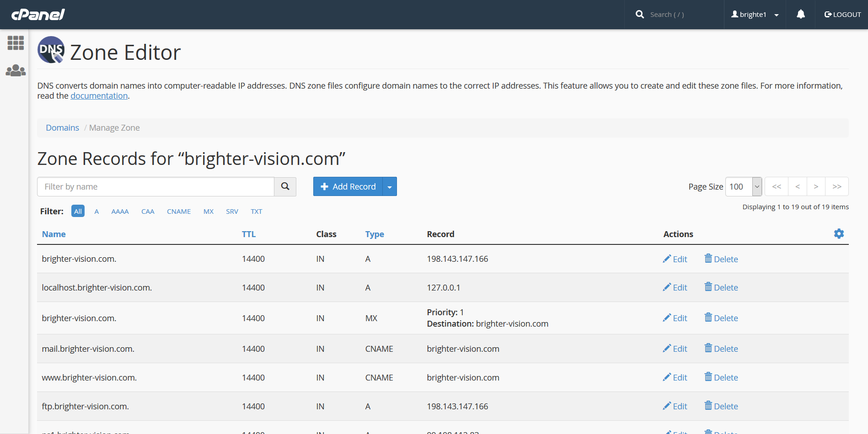Delete the mail.brighter-vision.com CNAME via trash icon
The image size is (868, 434).
(x=708, y=349)
